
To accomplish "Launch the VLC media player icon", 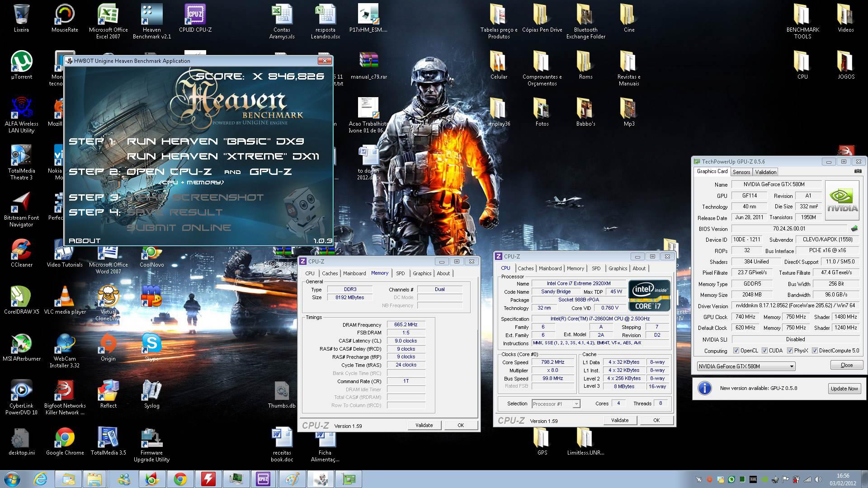I will click(x=65, y=300).
